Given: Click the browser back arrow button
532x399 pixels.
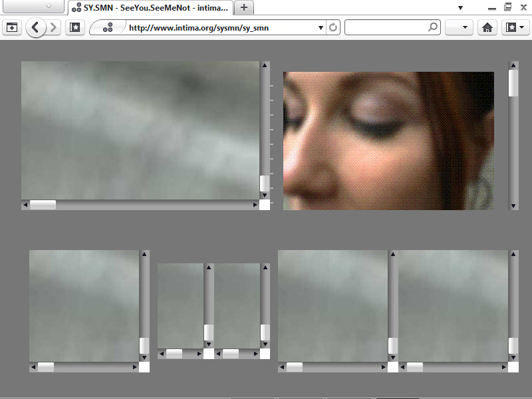Looking at the screenshot, I should pyautogui.click(x=36, y=27).
